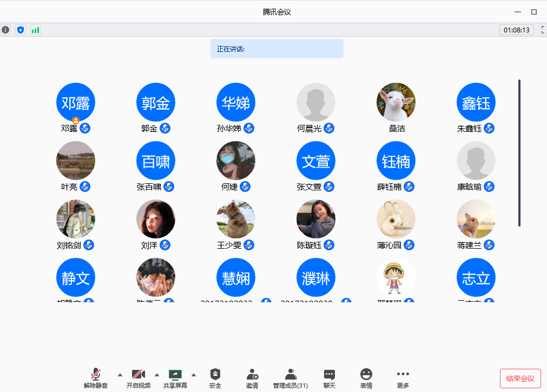Expand video options arrow beside 开启视频

tap(157, 375)
